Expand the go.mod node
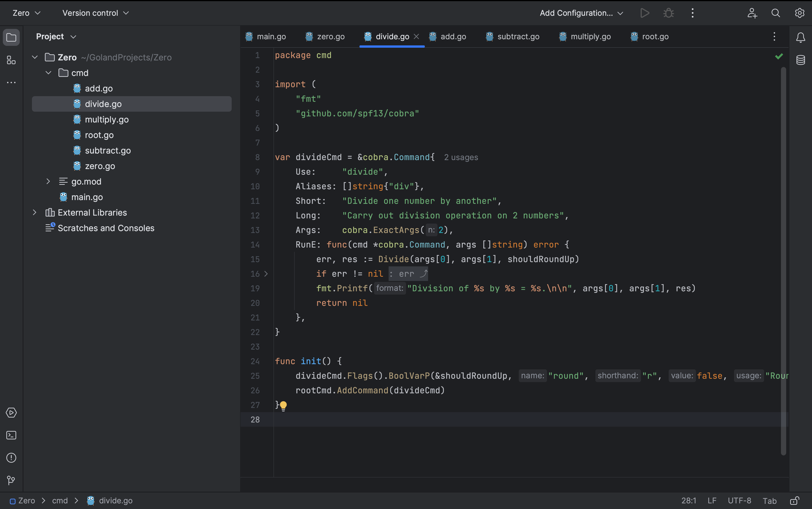 pos(48,182)
